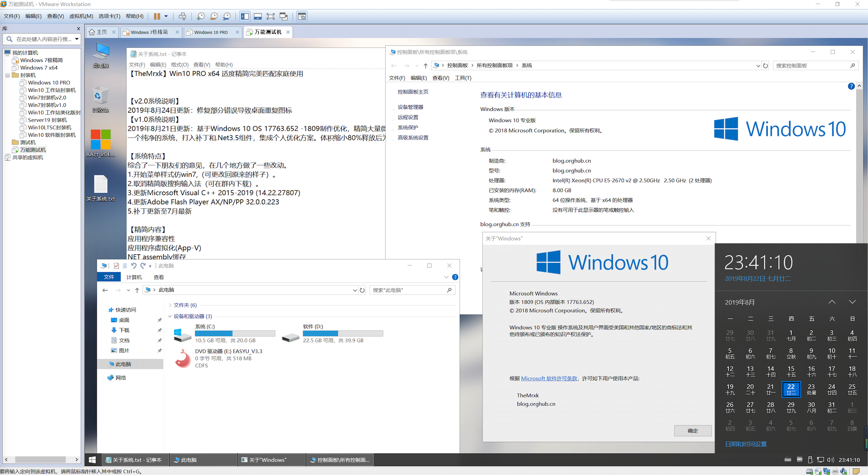868x475 pixels.
Task: Click the VMware Tools tray icon
Action: (800, 459)
